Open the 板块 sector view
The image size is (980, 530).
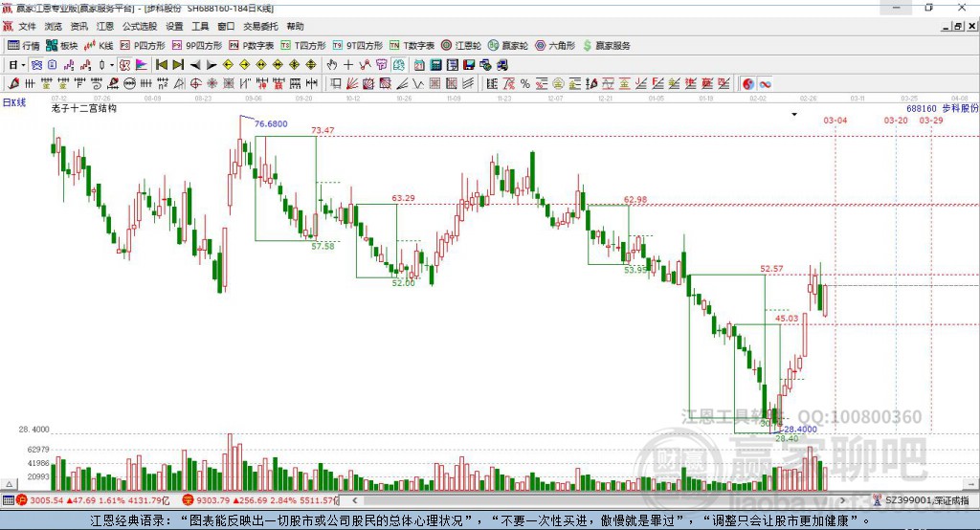[x=62, y=46]
